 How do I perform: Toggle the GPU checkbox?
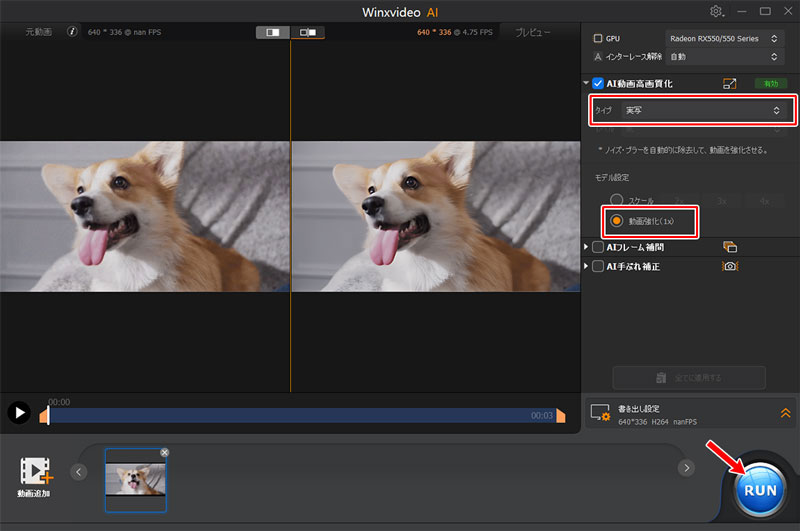(598, 38)
